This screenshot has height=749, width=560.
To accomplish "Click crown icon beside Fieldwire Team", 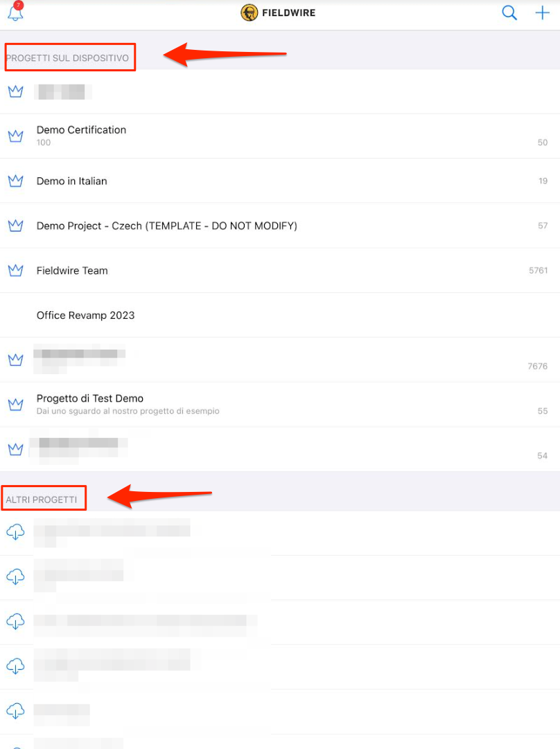I will [16, 270].
